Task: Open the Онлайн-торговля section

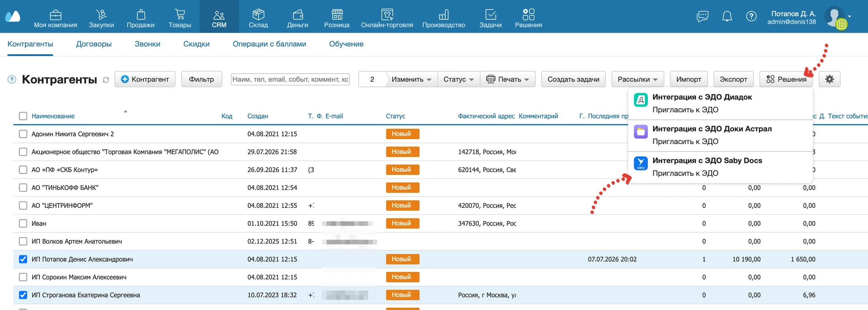Action: tap(387, 19)
